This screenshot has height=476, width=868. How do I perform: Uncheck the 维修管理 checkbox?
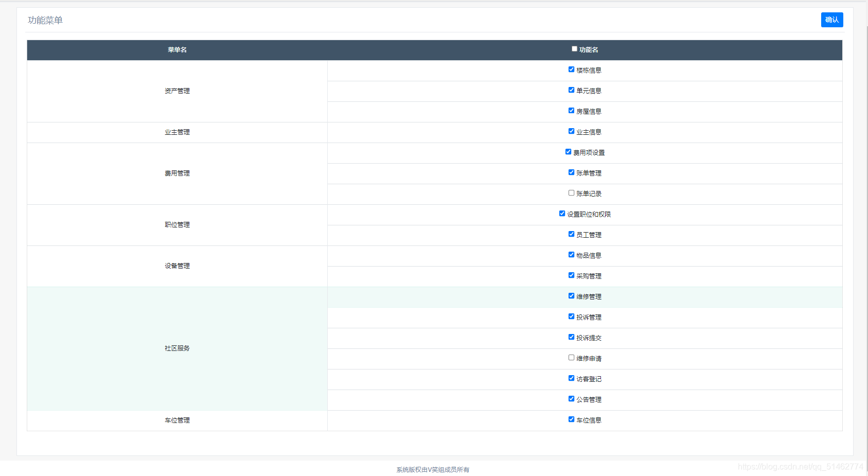pyautogui.click(x=571, y=296)
